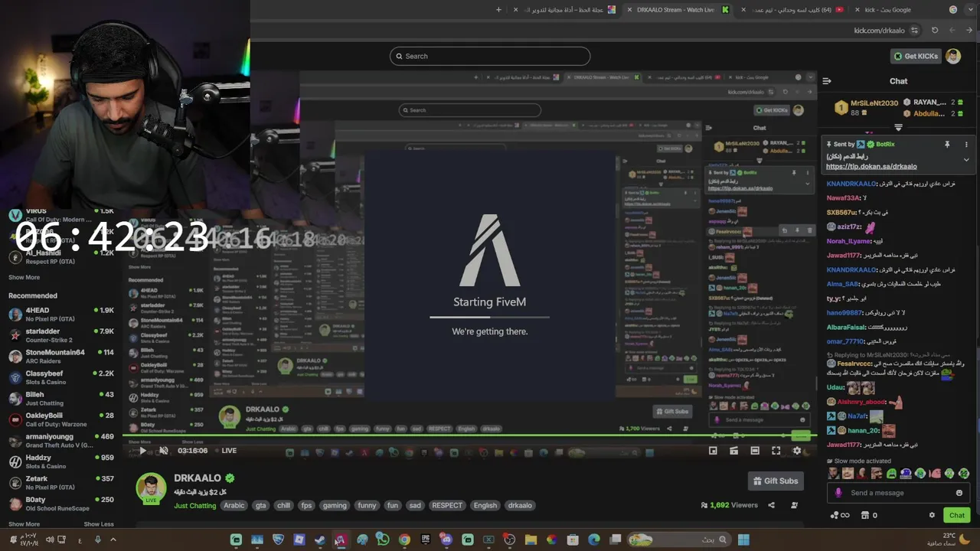Click the report or user icon beside share
Image resolution: width=980 pixels, height=551 pixels.
click(x=794, y=505)
